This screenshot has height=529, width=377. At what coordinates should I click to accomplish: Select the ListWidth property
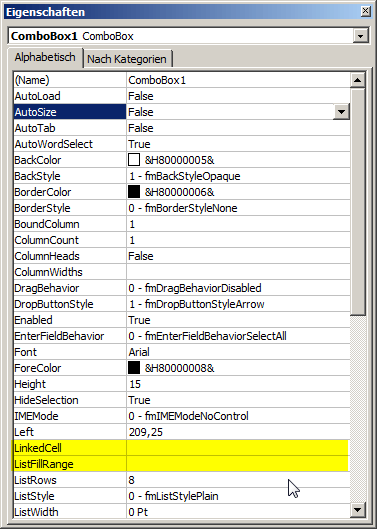pos(70,512)
